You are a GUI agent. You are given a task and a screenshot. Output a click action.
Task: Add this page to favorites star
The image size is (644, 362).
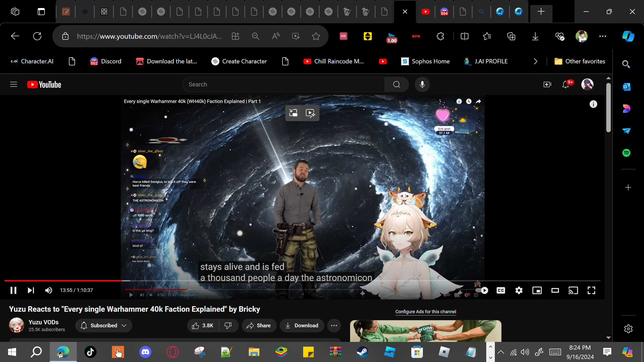(x=316, y=36)
